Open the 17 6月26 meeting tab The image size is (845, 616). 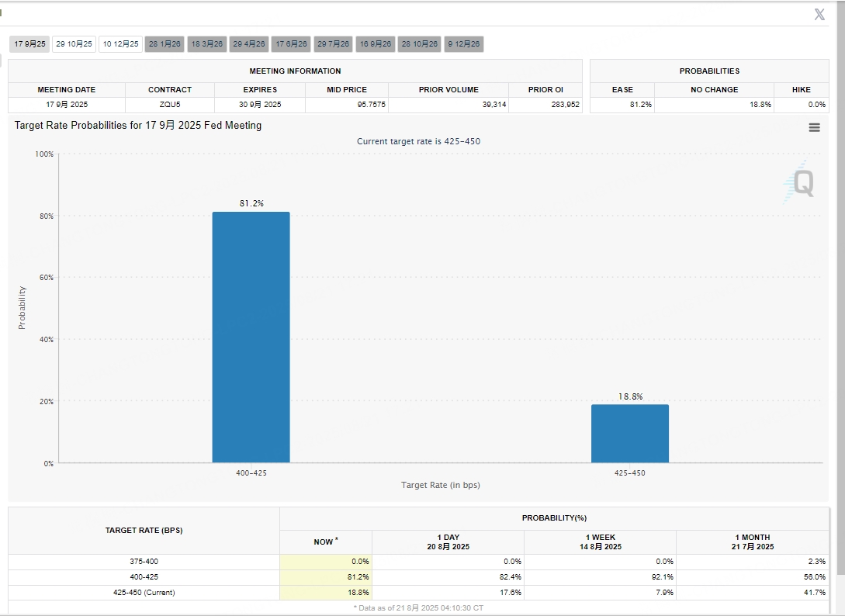click(x=291, y=44)
